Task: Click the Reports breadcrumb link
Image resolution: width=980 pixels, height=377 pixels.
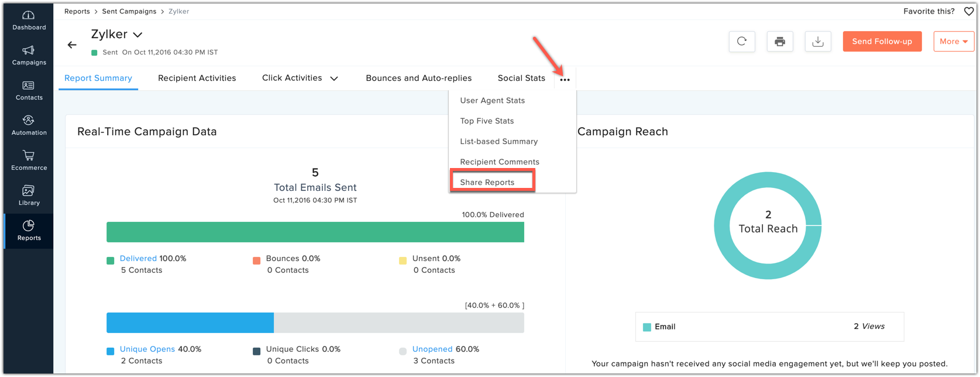Action: [77, 11]
